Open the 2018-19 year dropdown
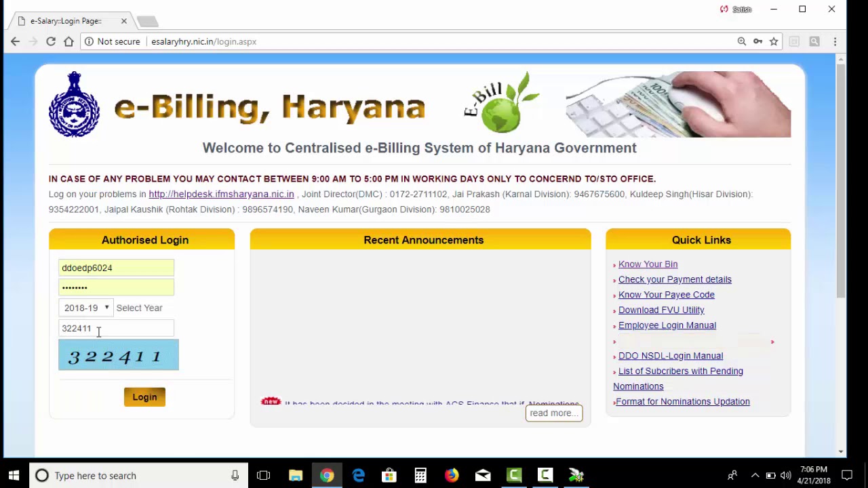The width and height of the screenshot is (868, 488). (85, 308)
